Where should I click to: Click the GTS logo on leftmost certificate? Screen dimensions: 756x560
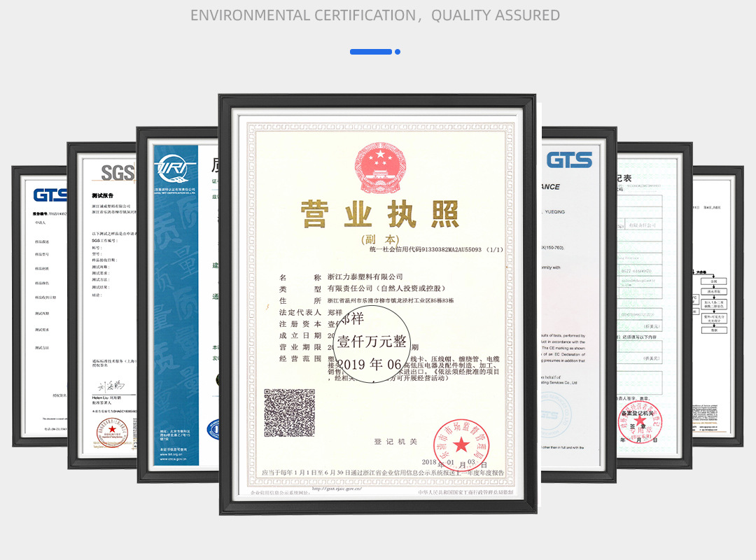coord(50,195)
